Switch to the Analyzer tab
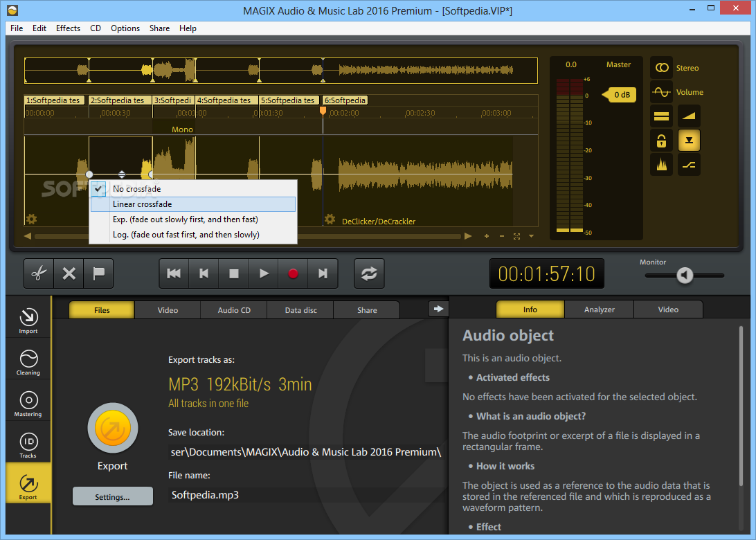756x540 pixels. (600, 309)
